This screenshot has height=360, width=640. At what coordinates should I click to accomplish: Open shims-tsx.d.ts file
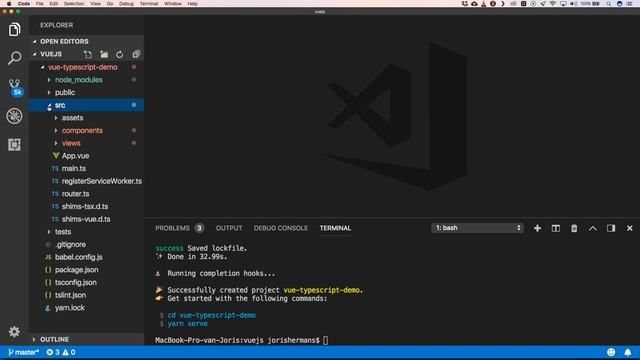(86, 206)
